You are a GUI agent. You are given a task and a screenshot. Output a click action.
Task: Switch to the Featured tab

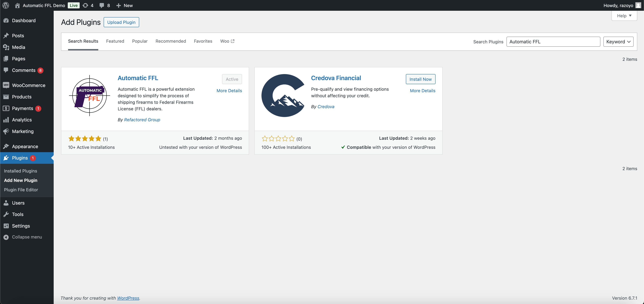[115, 41]
